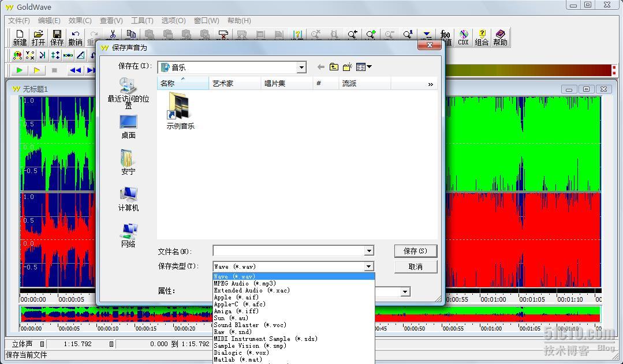623x364 pixels.
Task: Expand the 文件名 filename dropdown arrow
Action: tap(369, 251)
